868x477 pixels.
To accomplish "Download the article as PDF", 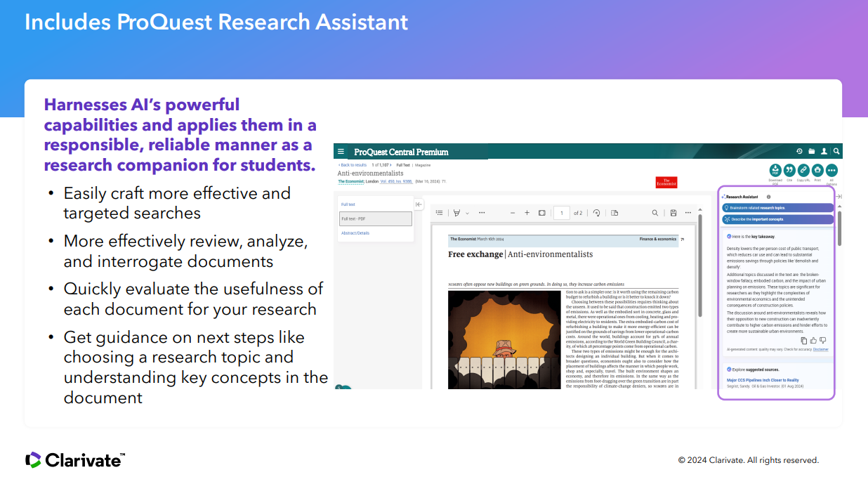I will [775, 170].
